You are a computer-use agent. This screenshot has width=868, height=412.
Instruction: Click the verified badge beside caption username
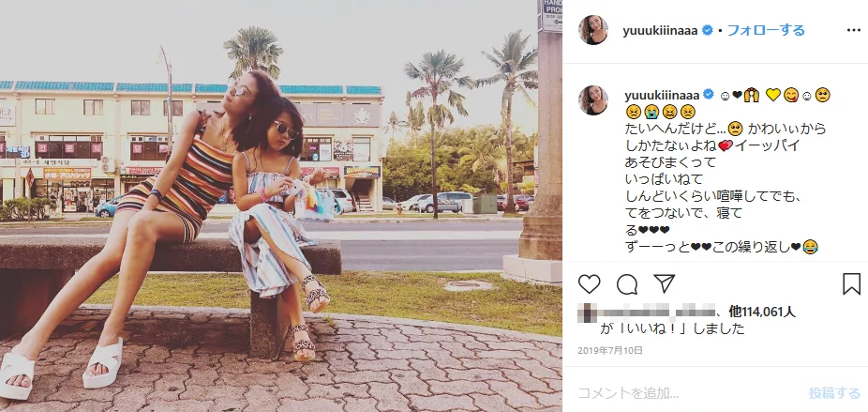pyautogui.click(x=709, y=95)
